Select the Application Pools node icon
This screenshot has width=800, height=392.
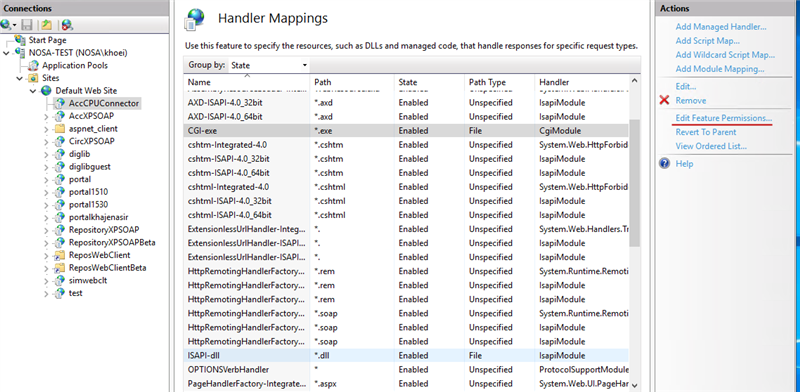tap(34, 65)
